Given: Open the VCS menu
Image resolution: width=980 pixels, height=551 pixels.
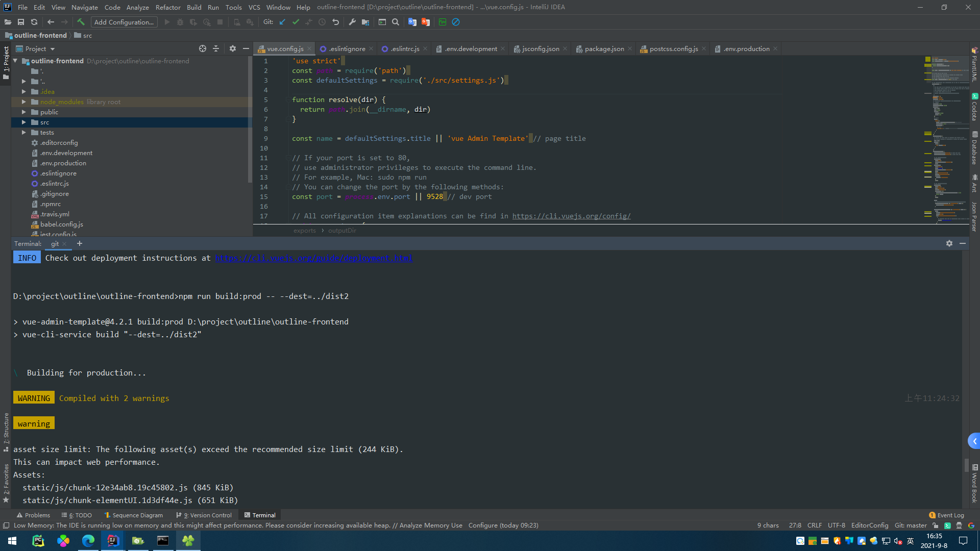Looking at the screenshot, I should click(254, 7).
